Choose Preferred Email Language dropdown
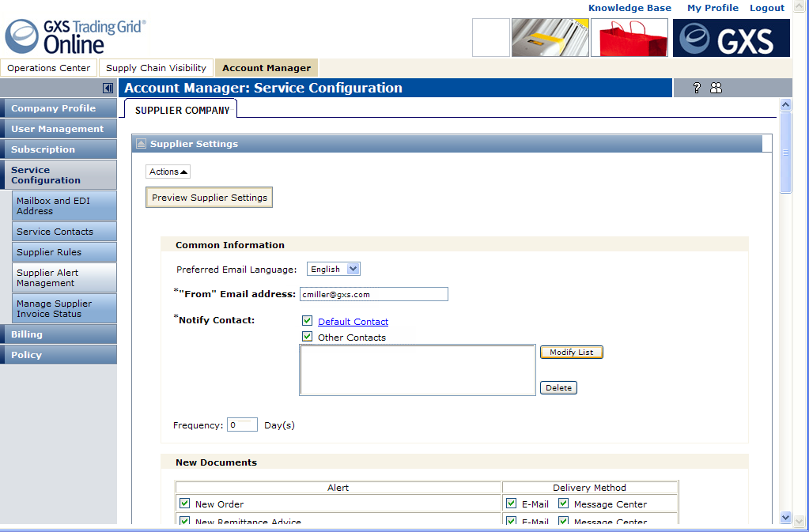 click(x=333, y=269)
